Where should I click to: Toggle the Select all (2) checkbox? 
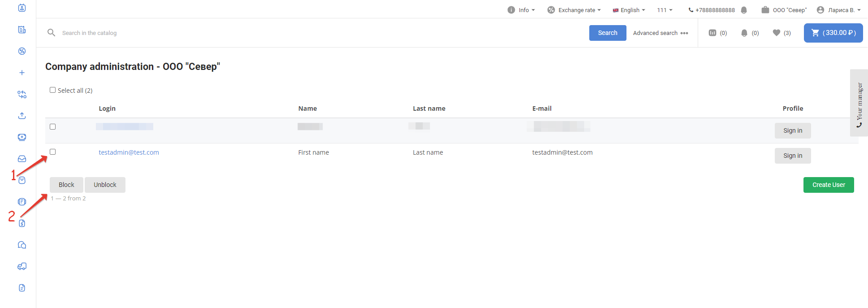pos(53,90)
